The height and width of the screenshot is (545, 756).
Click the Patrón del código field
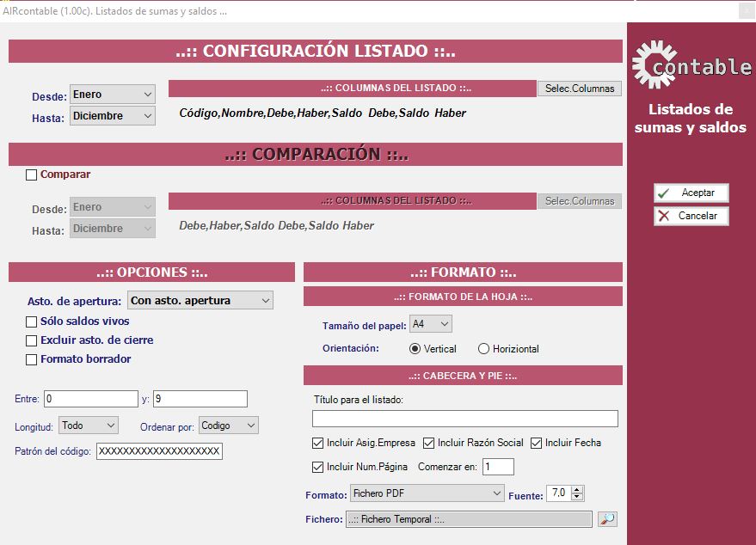pyautogui.click(x=159, y=451)
